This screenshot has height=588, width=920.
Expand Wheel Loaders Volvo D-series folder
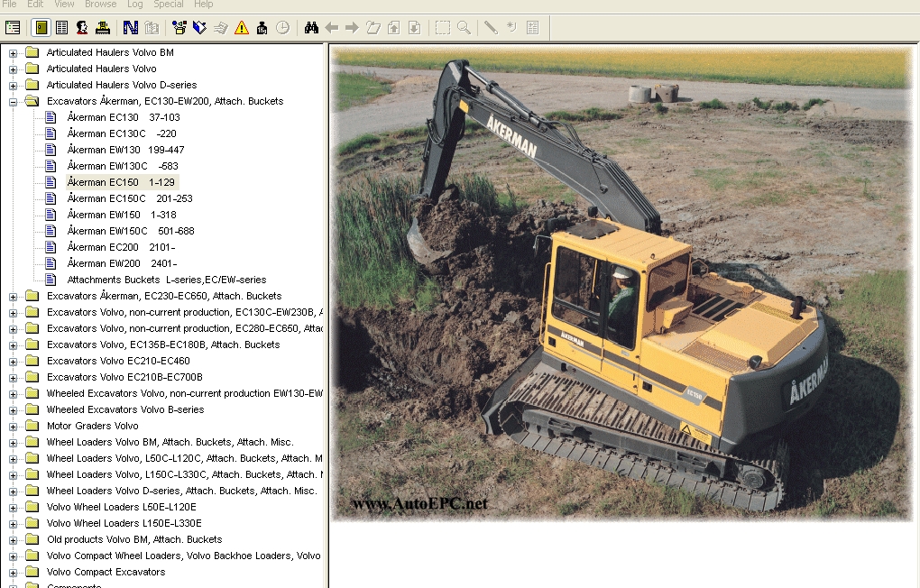tap(13, 492)
